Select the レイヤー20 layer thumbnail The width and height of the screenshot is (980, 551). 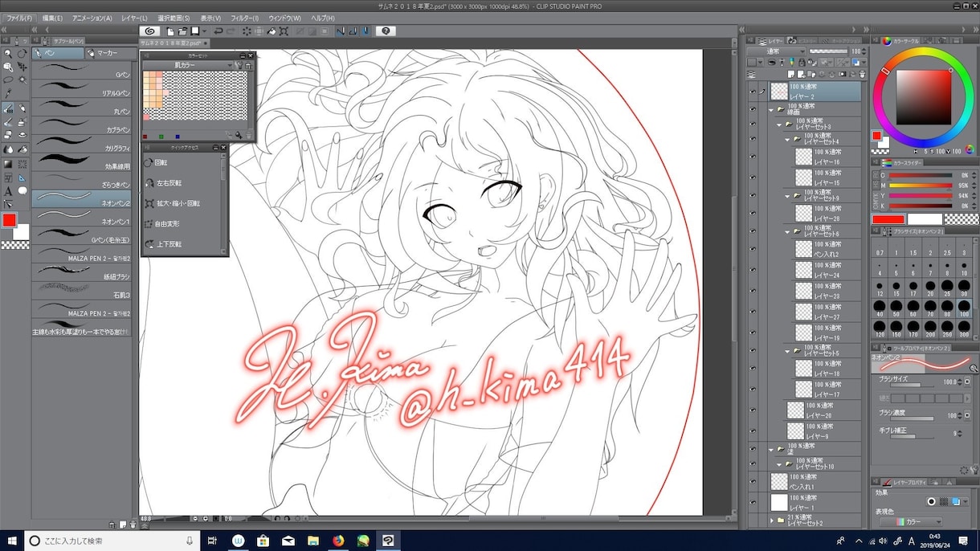click(796, 410)
